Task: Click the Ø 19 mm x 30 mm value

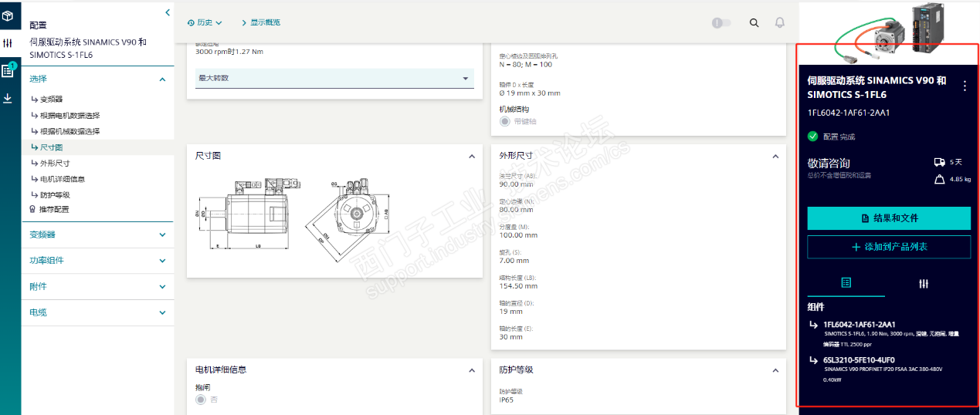Action: (x=530, y=93)
